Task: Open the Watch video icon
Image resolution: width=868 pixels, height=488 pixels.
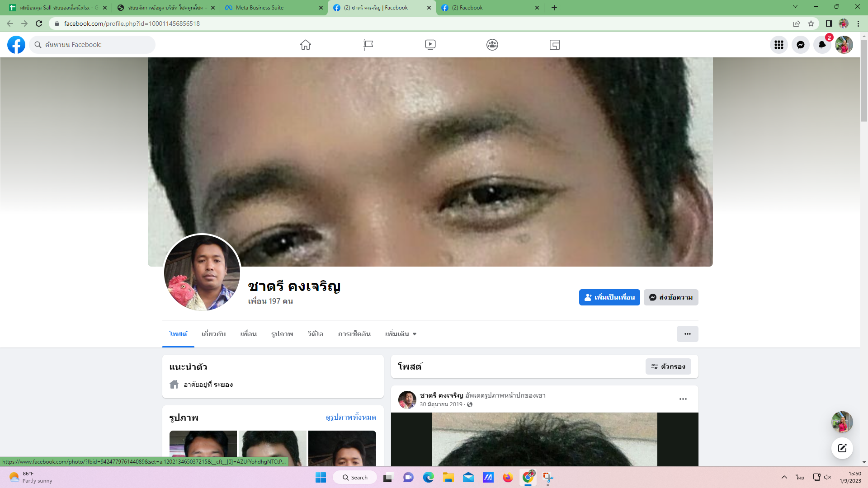Action: click(x=430, y=45)
